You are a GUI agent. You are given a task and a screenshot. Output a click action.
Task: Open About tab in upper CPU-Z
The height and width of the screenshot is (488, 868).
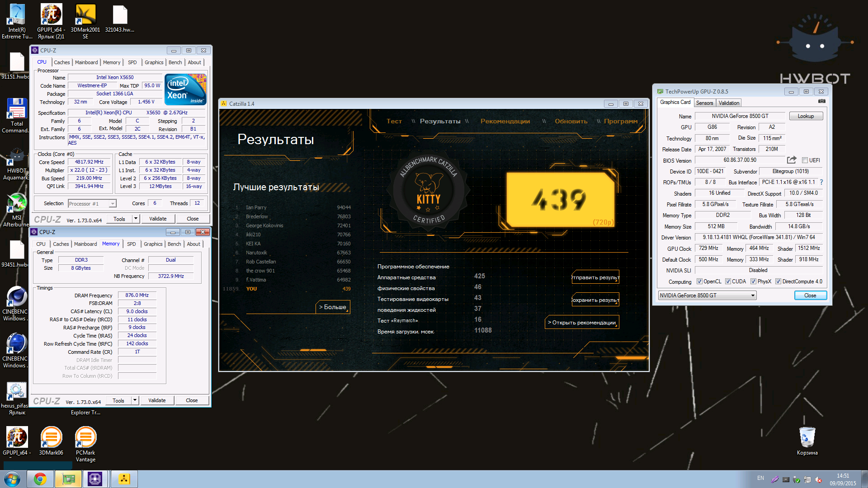tap(194, 62)
